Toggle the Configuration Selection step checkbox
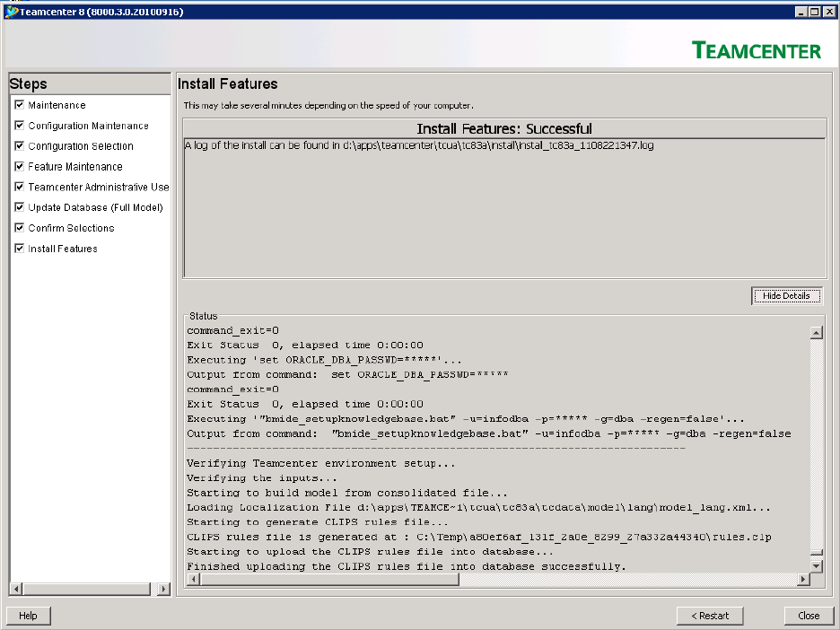840x630 pixels. point(19,145)
